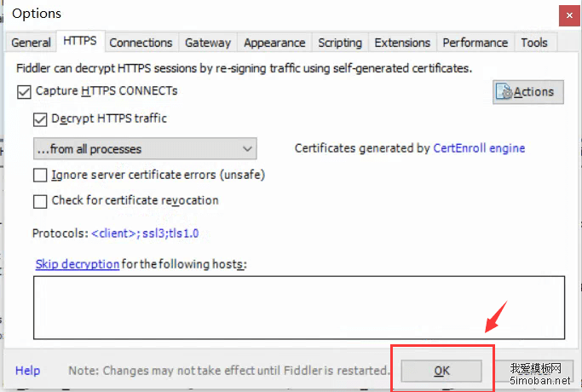Switch to the Performance tab
The image size is (582, 392).
(x=475, y=43)
